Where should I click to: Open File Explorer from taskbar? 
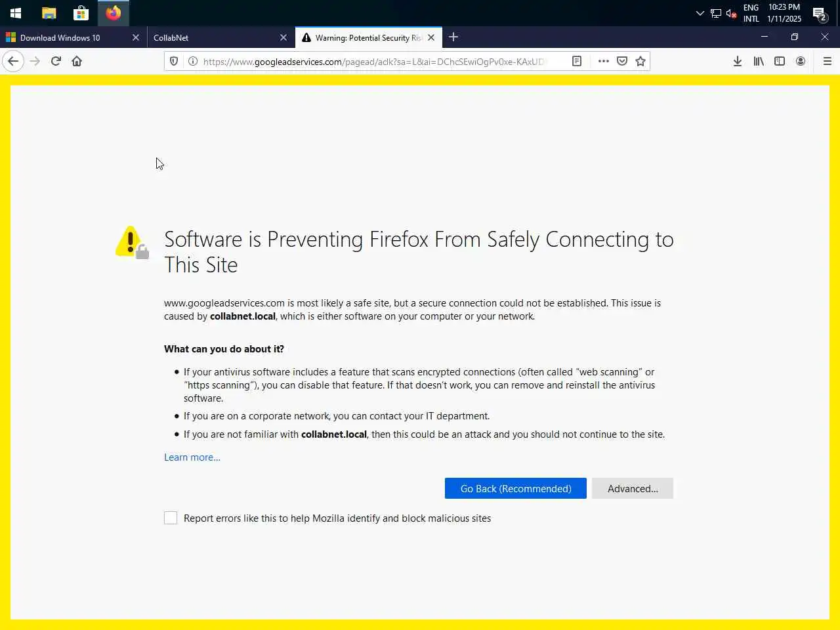tap(49, 13)
